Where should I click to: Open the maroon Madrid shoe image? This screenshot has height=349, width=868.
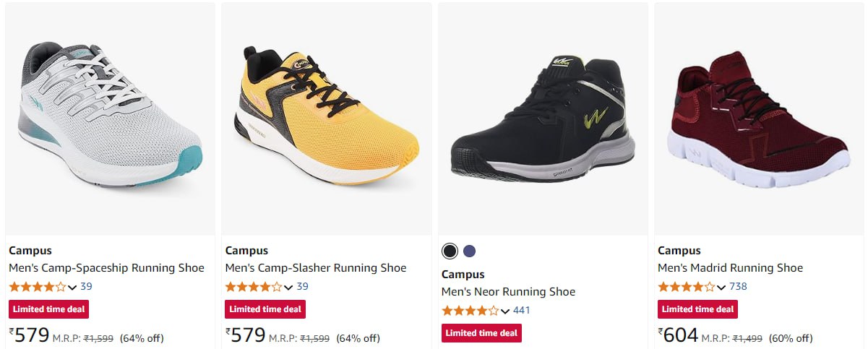pyautogui.click(x=759, y=118)
